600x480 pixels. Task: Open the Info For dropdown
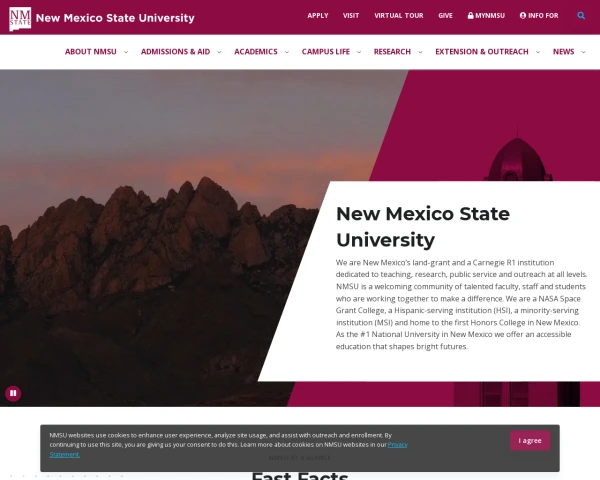tap(539, 16)
